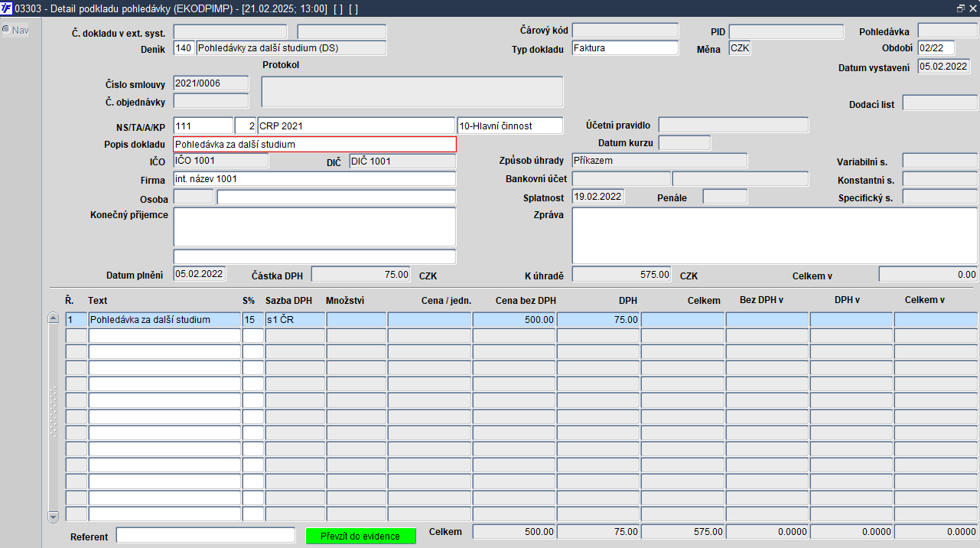This screenshot has width=980, height=548.
Task: Click the Osoba name field
Action: click(x=336, y=197)
